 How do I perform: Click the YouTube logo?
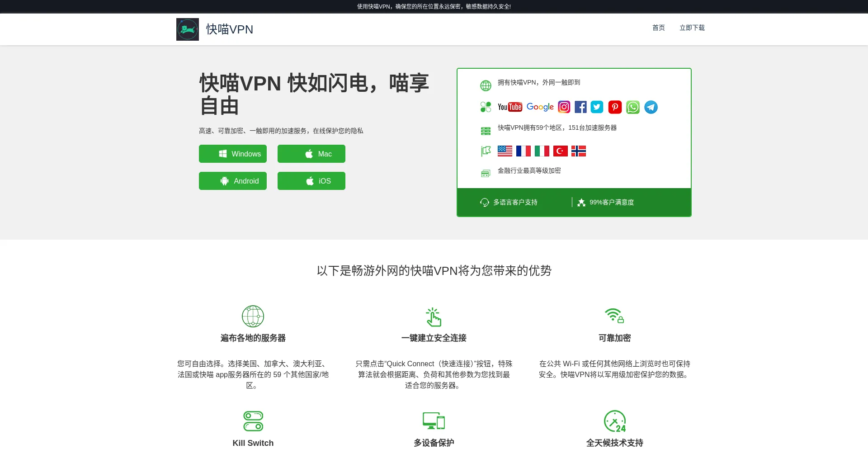point(510,107)
